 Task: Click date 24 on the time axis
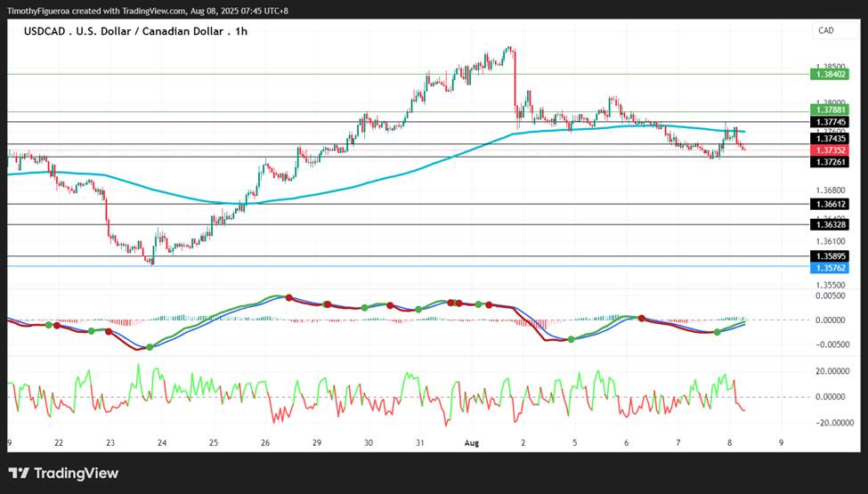(162, 443)
